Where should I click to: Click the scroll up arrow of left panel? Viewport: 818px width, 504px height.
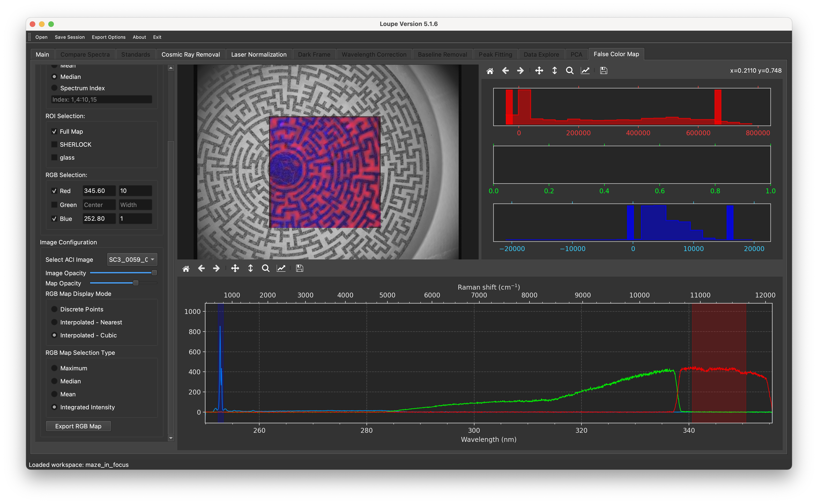pyautogui.click(x=171, y=68)
